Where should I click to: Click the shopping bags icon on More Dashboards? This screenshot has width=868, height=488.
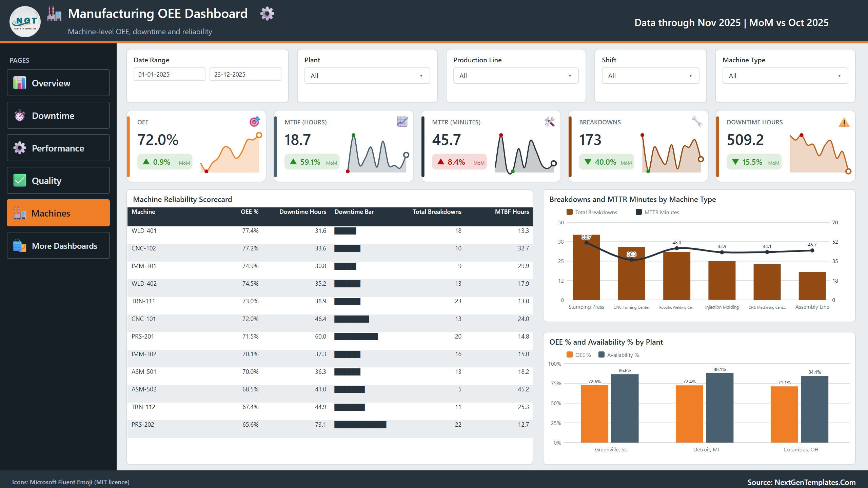pyautogui.click(x=20, y=246)
